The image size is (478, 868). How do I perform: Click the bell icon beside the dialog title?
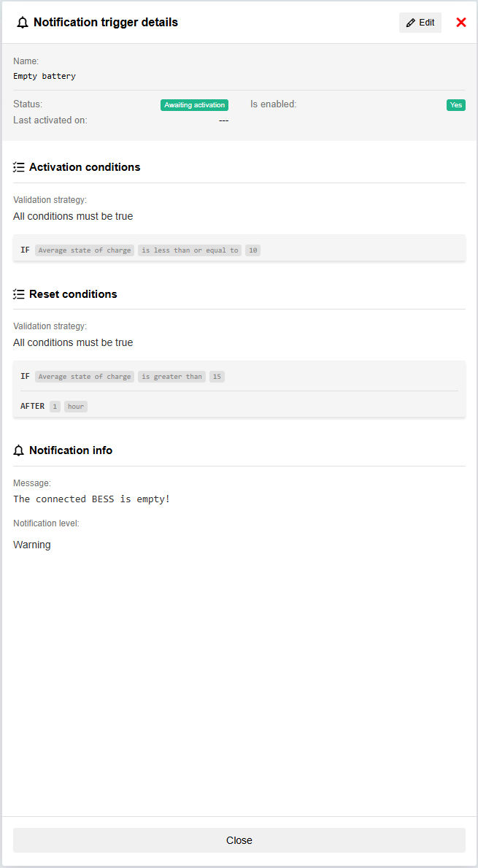point(23,23)
